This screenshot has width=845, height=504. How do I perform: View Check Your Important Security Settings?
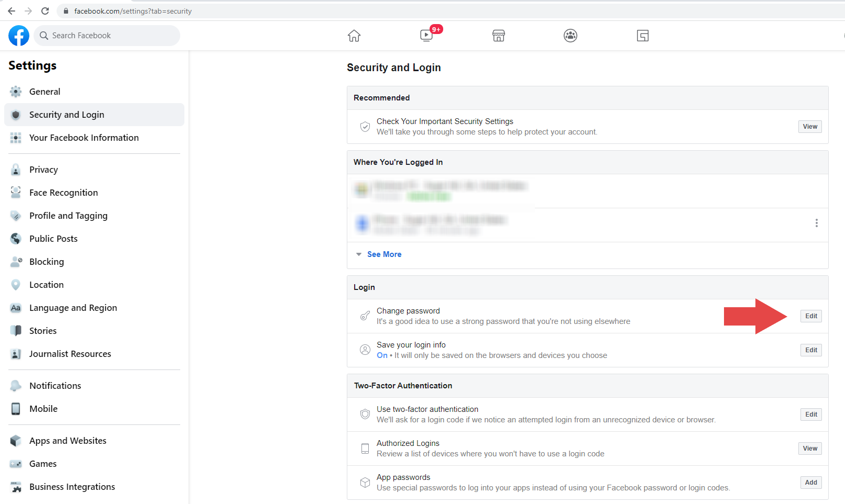click(810, 127)
